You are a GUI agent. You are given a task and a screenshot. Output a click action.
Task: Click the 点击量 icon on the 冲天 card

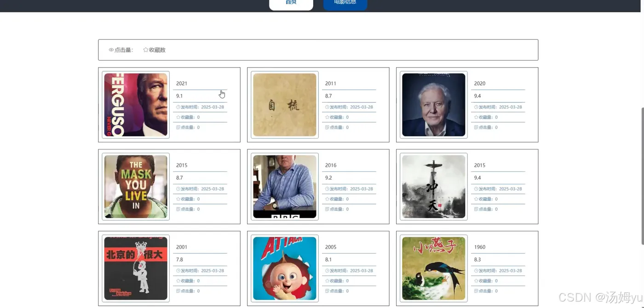point(476,209)
